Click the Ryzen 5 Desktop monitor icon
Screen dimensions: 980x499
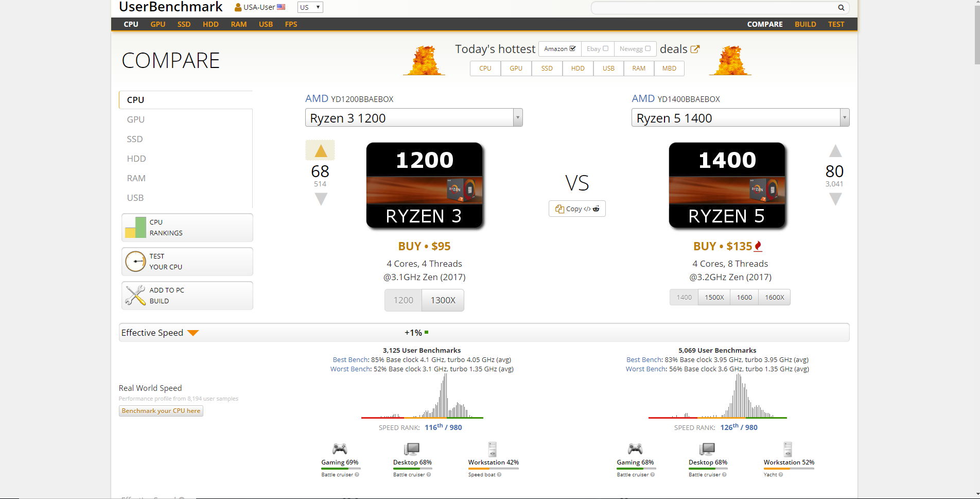coord(707,449)
